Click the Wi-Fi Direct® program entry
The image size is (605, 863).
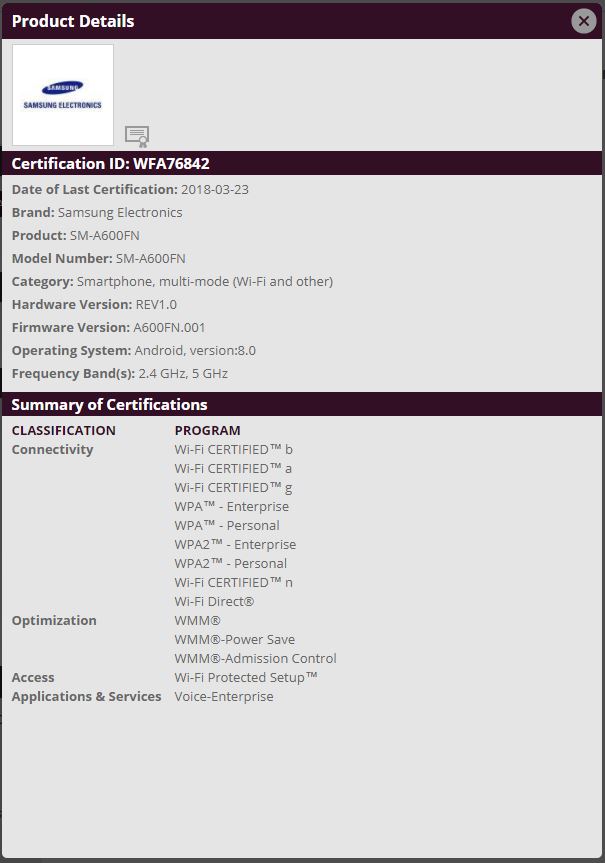click(x=214, y=601)
